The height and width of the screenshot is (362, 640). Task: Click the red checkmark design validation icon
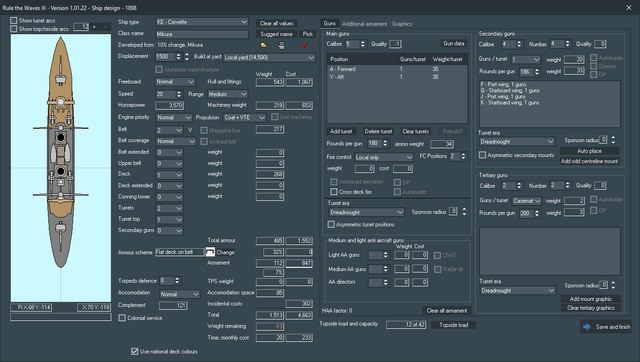coord(304,45)
